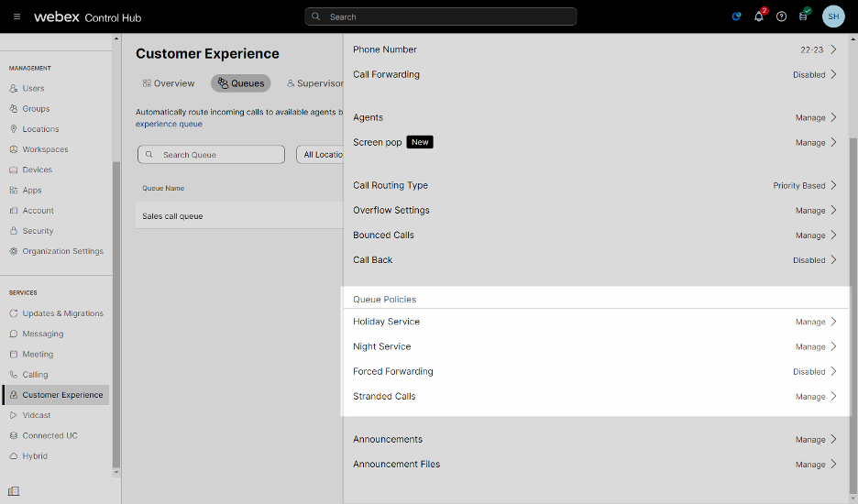Click the Search Queue input field
The width and height of the screenshot is (858, 504).
(211, 154)
